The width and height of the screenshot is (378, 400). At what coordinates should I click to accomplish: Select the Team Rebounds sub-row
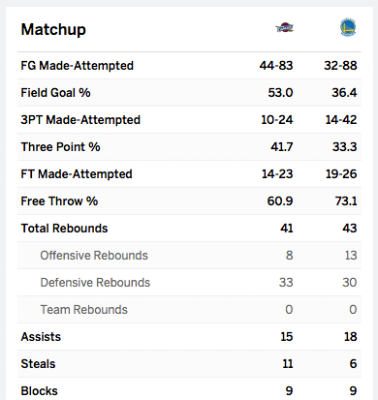pos(189,310)
